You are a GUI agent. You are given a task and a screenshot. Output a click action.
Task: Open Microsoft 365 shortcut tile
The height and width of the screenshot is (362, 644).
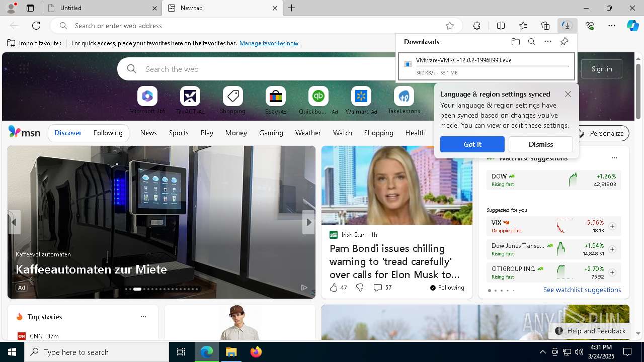click(x=147, y=101)
